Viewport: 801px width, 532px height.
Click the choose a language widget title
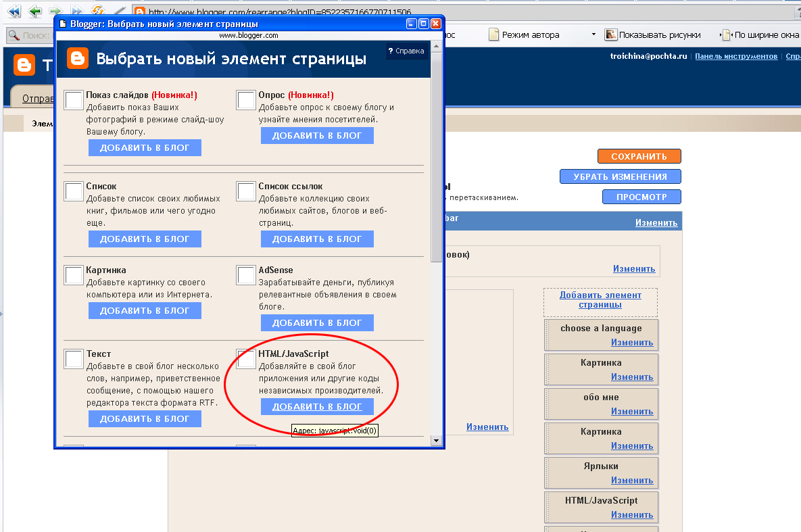[x=601, y=328]
